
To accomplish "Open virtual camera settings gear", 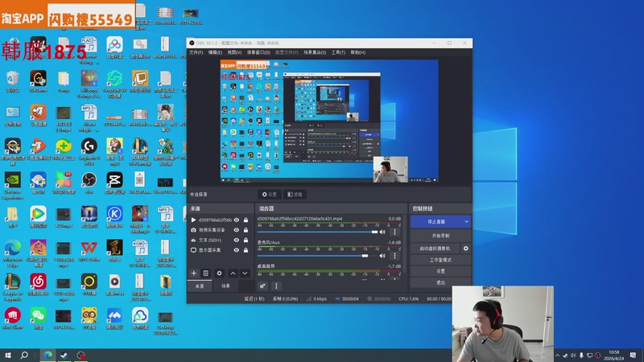I will point(466,249).
